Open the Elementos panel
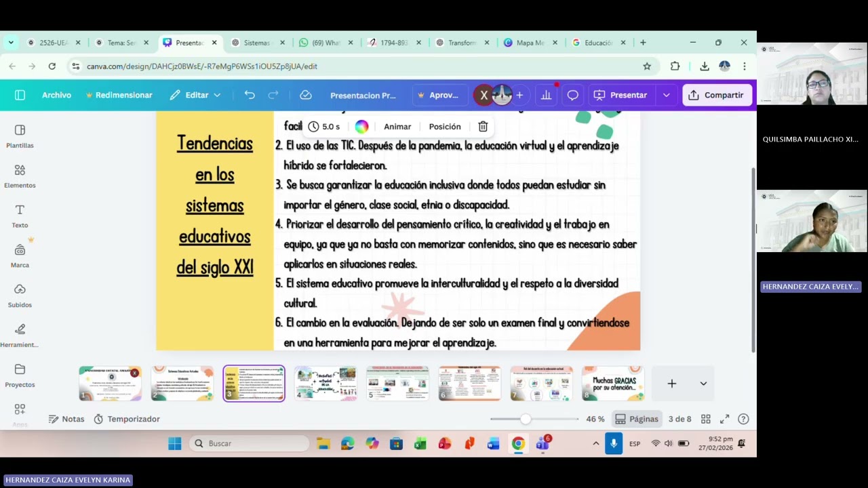 tap(20, 176)
